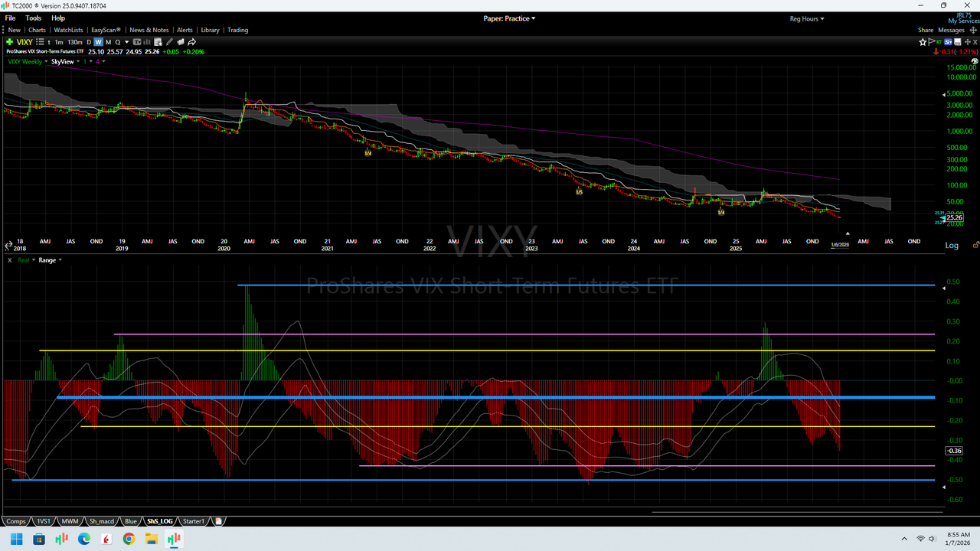Screen dimensions: 980x551
Task: Launch Microsoft Edge from taskbar
Action: click(83, 539)
